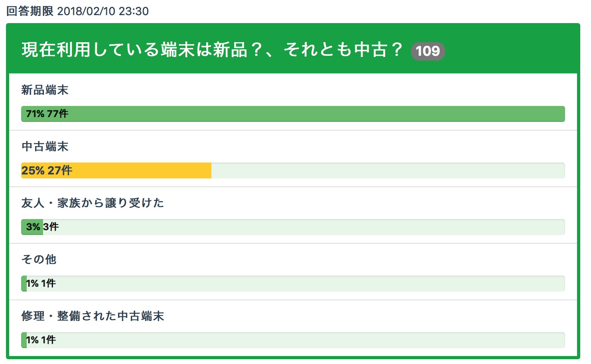Select the 友人・家族から譲り受けた option label

(x=93, y=203)
